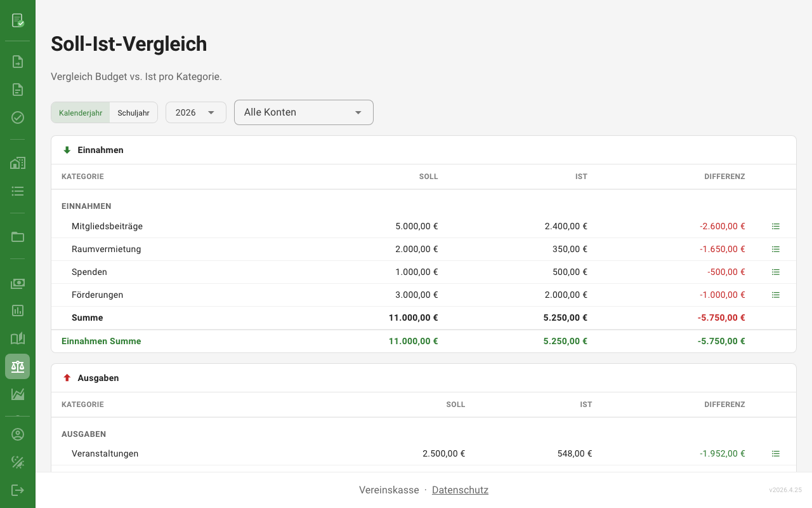Click the Einnahmen section header
Viewport: 812px width, 508px height.
pyautogui.click(x=100, y=150)
